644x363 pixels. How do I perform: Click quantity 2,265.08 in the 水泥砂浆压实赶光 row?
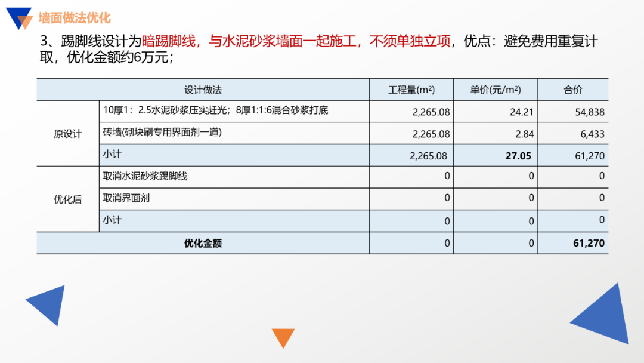tap(431, 112)
